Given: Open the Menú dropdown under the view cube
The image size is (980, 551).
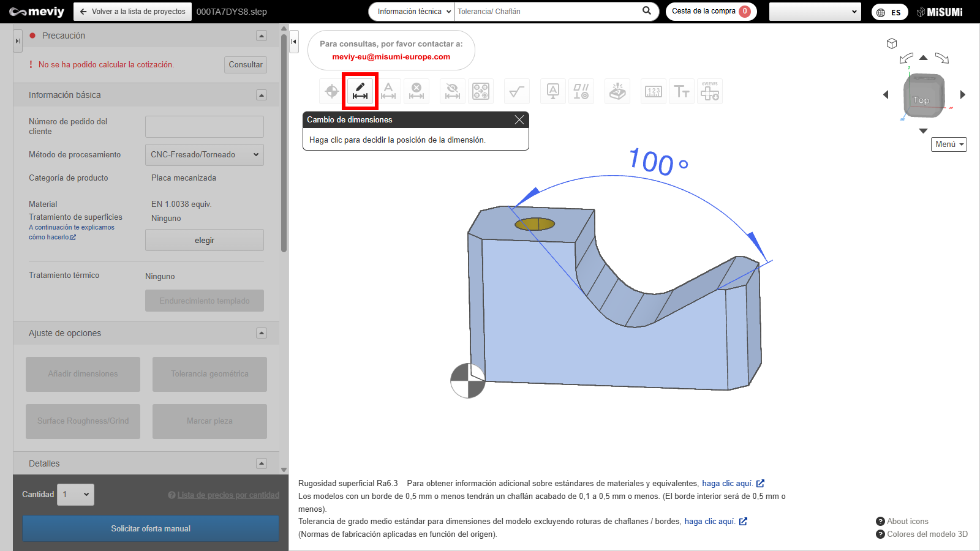Looking at the screenshot, I should (x=949, y=144).
